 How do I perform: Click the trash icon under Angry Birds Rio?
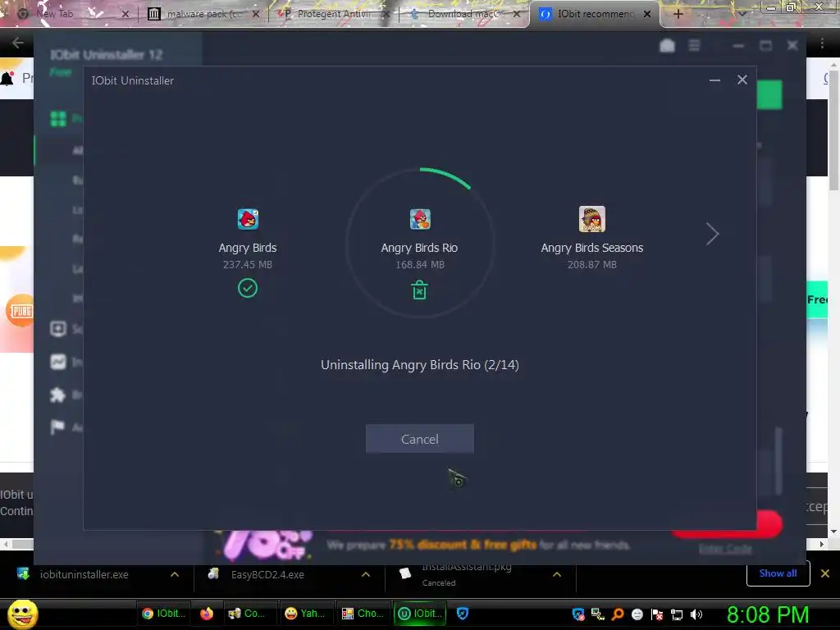419,290
